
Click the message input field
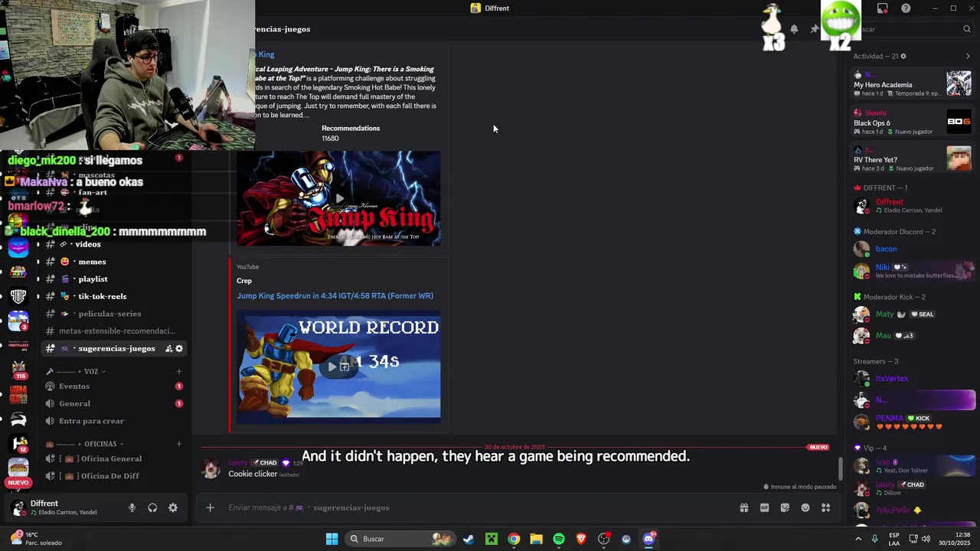click(x=479, y=507)
